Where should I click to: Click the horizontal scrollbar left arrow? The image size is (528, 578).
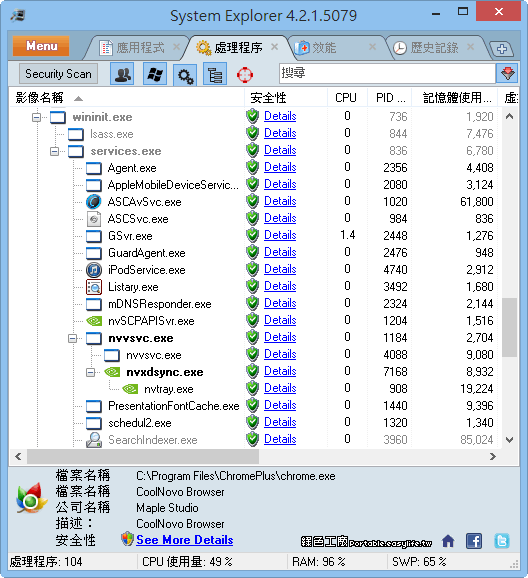pos(18,457)
